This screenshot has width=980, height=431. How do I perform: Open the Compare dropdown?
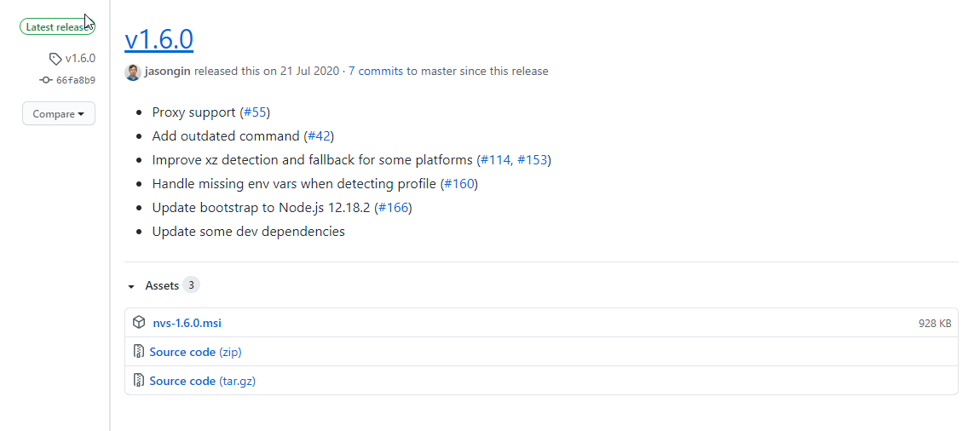pyautogui.click(x=59, y=113)
